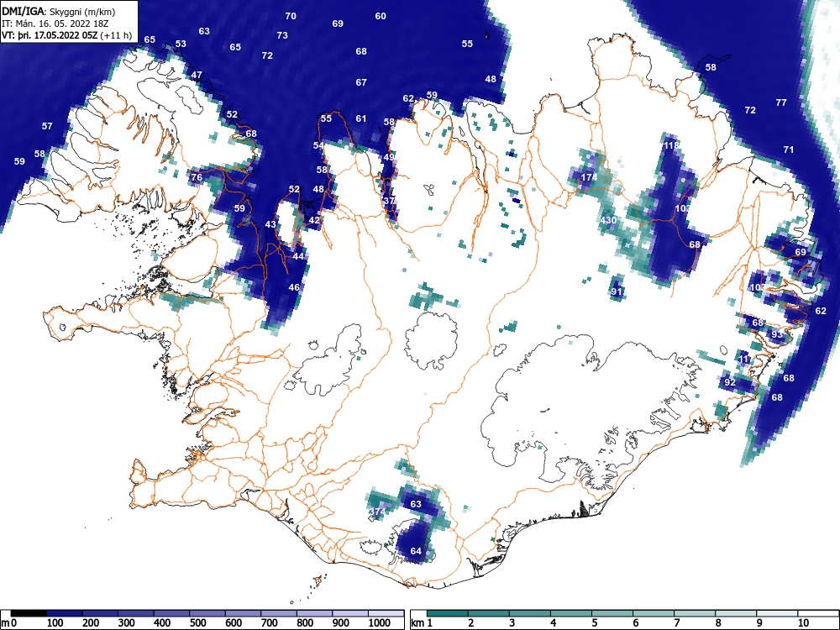Click the visibility value '70' at the top

(291, 16)
